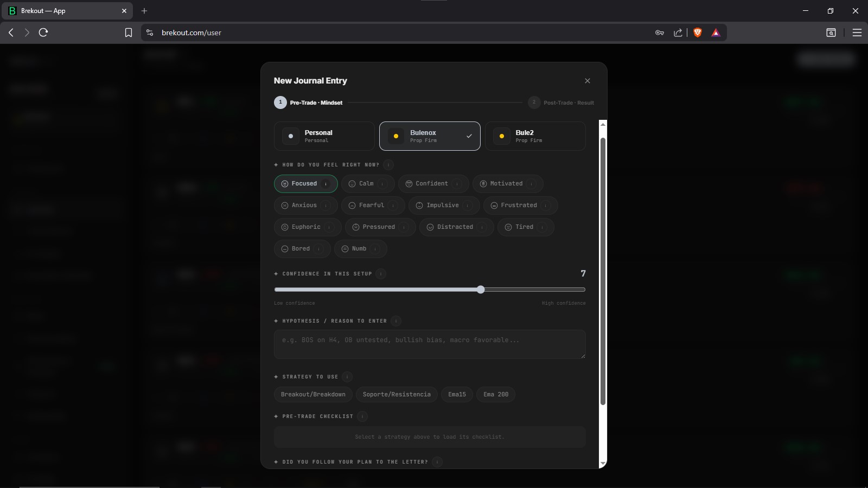Click info icon inside the Anxious chip

click(326, 206)
